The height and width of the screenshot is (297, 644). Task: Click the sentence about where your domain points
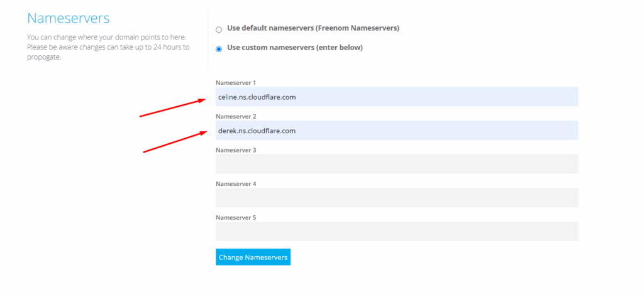coord(106,37)
